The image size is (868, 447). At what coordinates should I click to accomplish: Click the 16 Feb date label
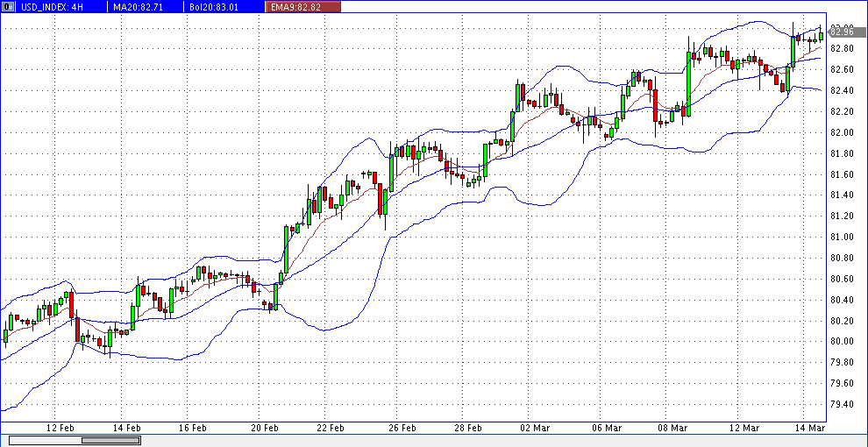pyautogui.click(x=192, y=429)
